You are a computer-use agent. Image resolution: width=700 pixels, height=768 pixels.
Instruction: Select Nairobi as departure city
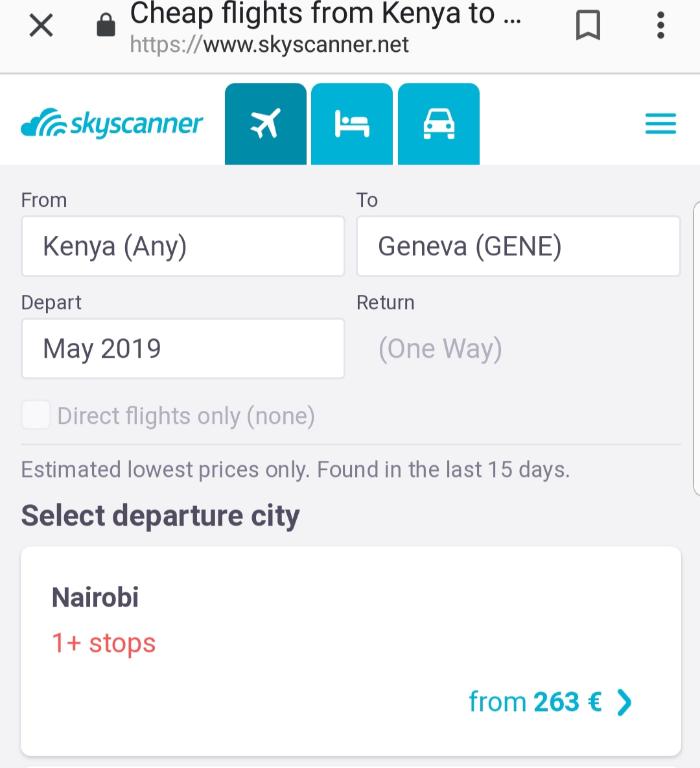[x=95, y=597]
